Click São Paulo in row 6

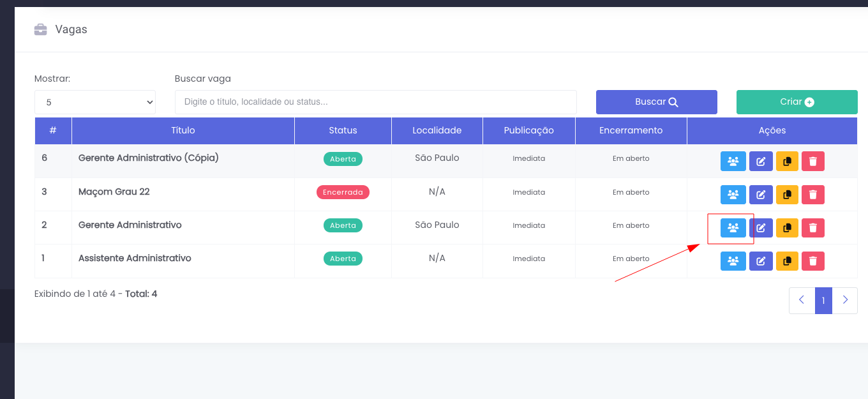point(437,158)
